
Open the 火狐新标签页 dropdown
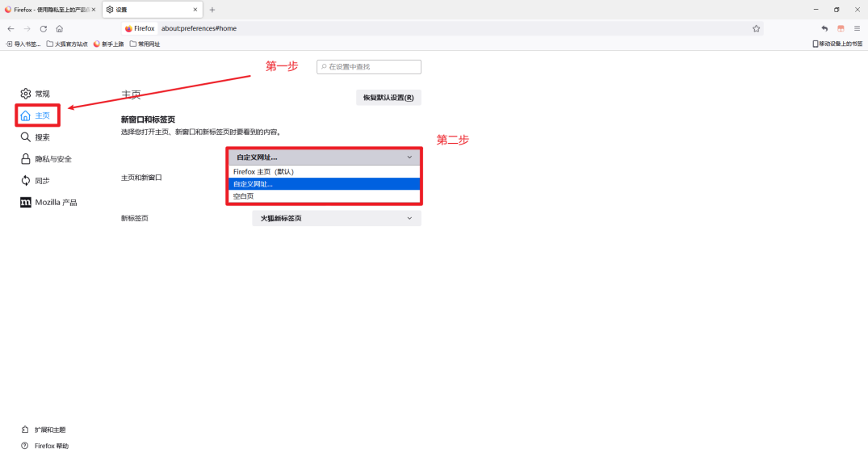[337, 218]
